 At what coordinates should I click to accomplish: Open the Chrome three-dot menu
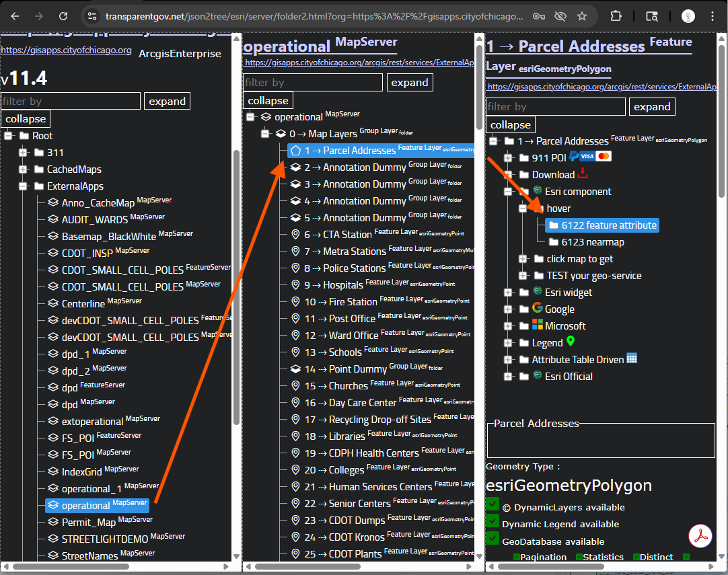click(x=713, y=16)
